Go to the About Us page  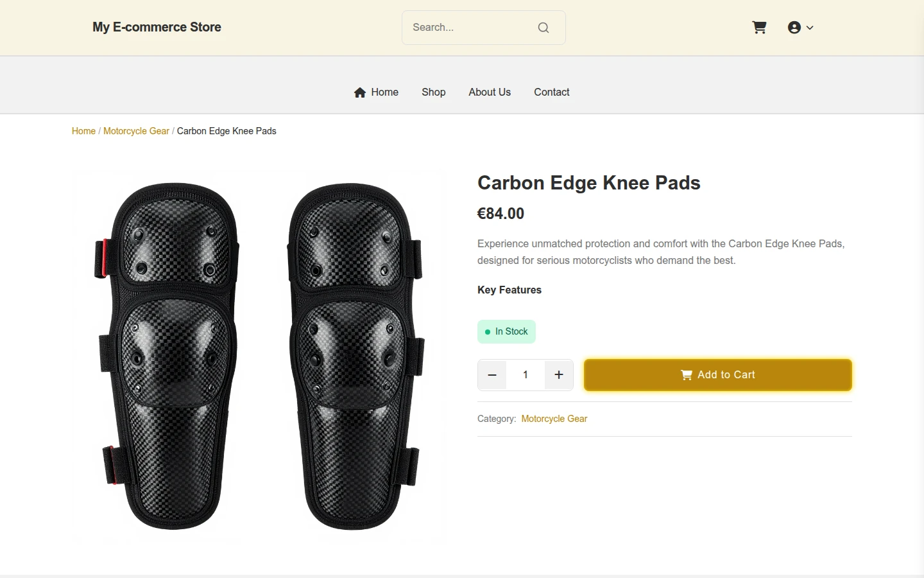[490, 92]
